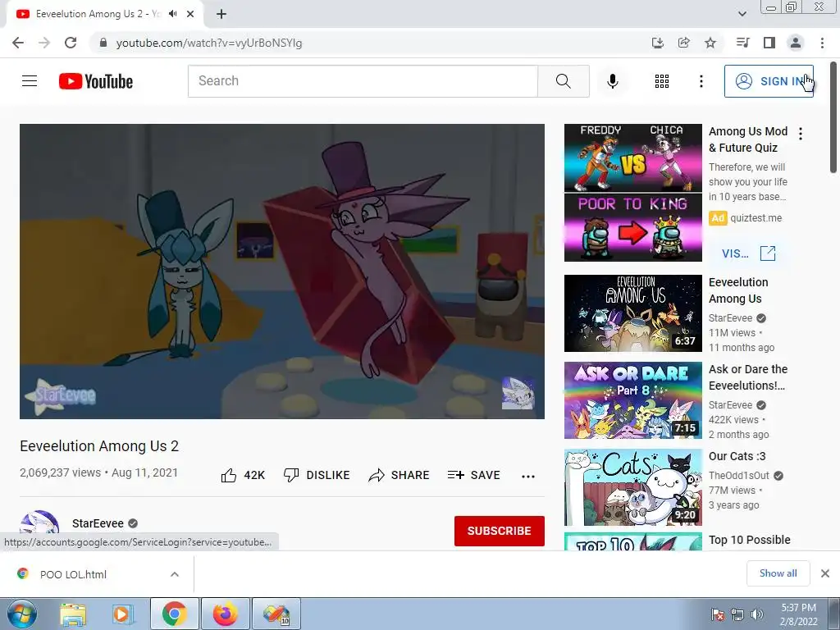Image resolution: width=840 pixels, height=630 pixels.
Task: Go forward with the browser forward arrow
Action: 44,43
